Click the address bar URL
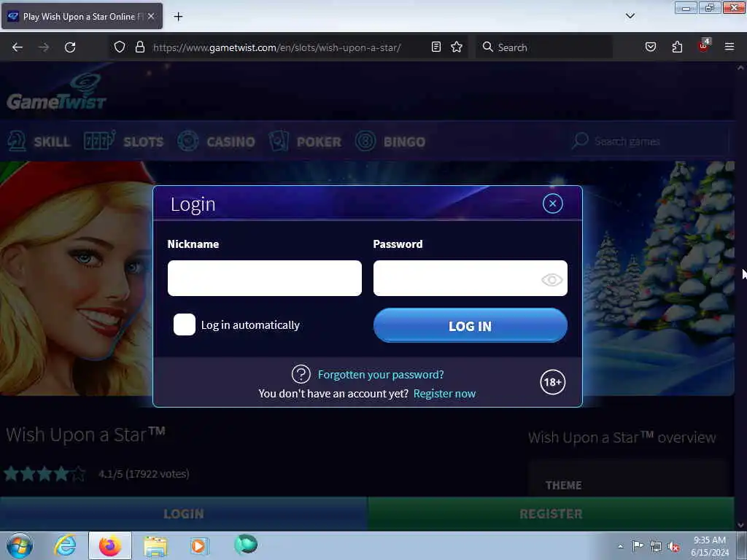Viewport: 747px width, 560px height. coord(276,47)
